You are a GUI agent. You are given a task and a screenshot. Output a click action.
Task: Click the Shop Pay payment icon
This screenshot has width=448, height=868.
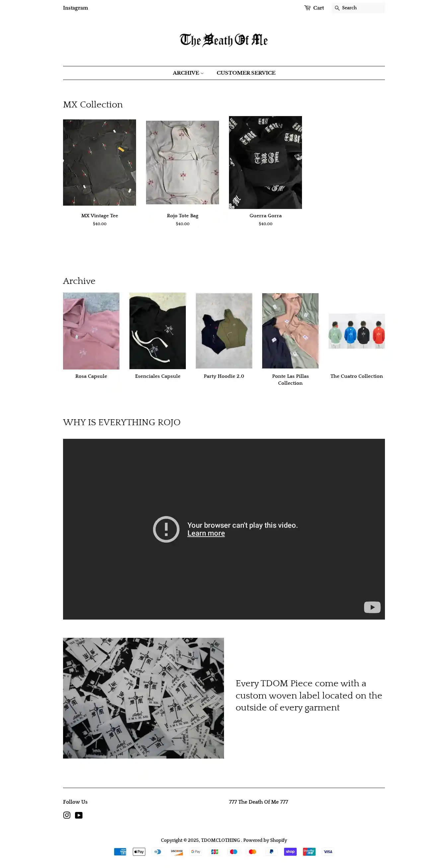tap(290, 851)
